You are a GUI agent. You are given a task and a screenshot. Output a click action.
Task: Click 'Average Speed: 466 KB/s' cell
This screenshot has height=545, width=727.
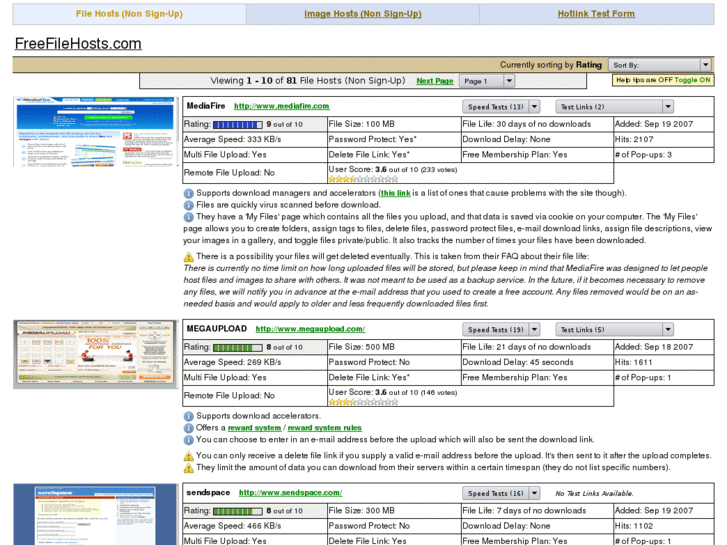pyautogui.click(x=255, y=526)
